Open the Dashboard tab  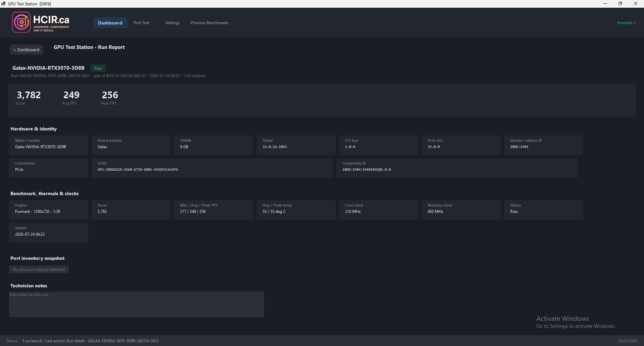(110, 23)
